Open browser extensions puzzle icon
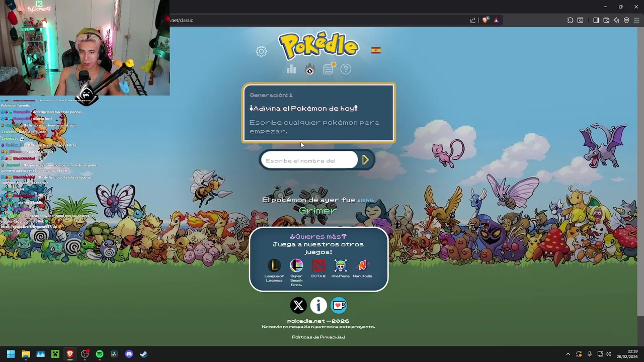This screenshot has height=362, width=644. tap(570, 20)
